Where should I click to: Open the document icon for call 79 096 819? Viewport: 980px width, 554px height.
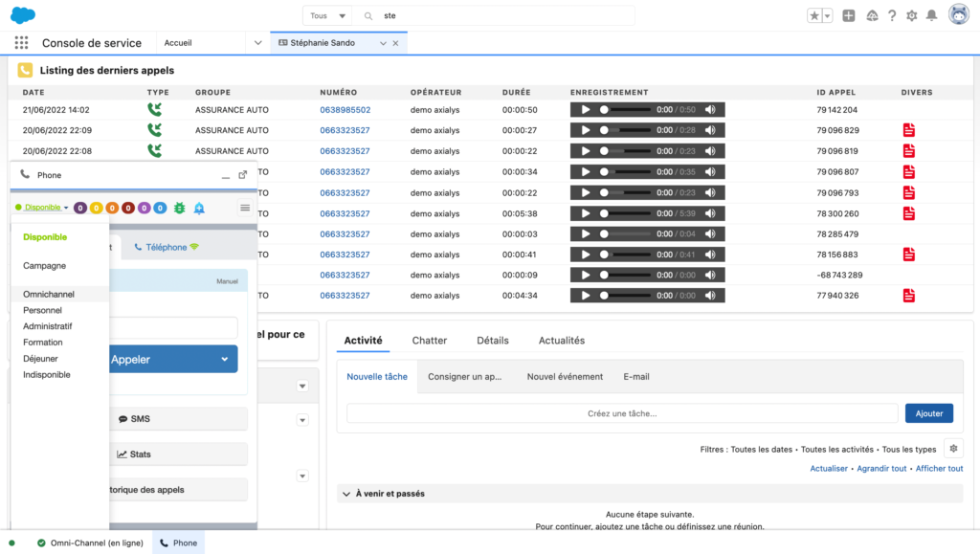point(909,150)
